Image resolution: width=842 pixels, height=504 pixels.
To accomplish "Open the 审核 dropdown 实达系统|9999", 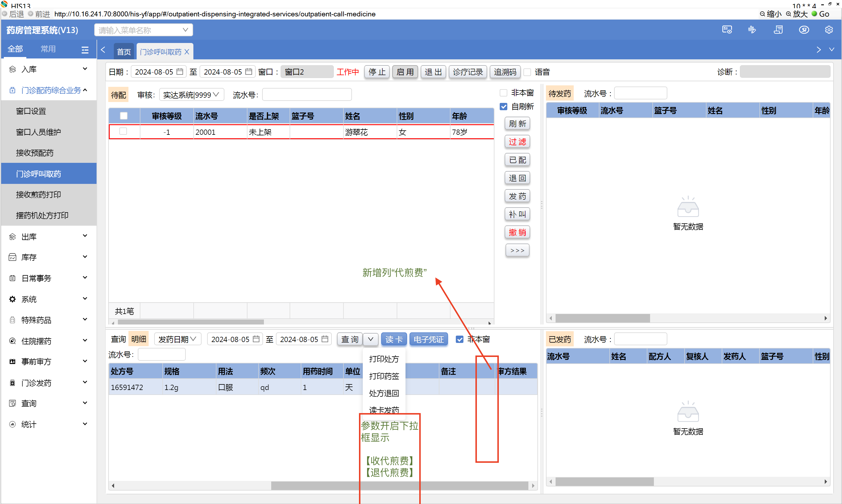I will [191, 95].
